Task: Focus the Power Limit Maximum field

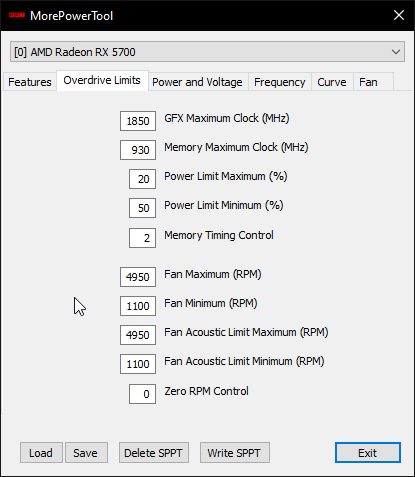Action: (142, 179)
